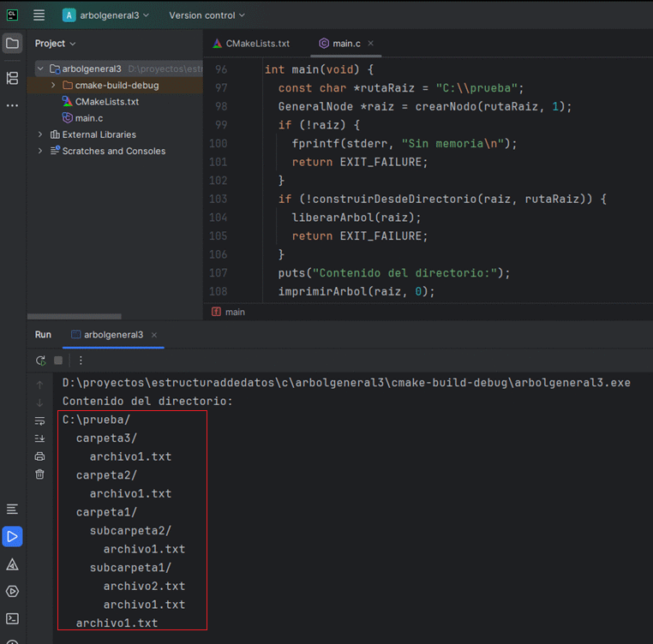Screen dimensions: 653x644
Task: Toggle soft-wrap in the Run console
Action: click(x=39, y=420)
